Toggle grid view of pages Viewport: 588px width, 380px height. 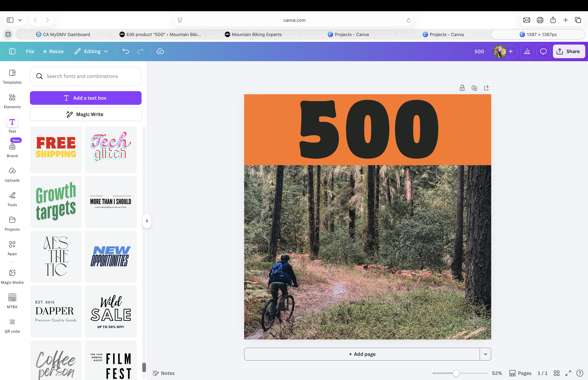pos(556,373)
